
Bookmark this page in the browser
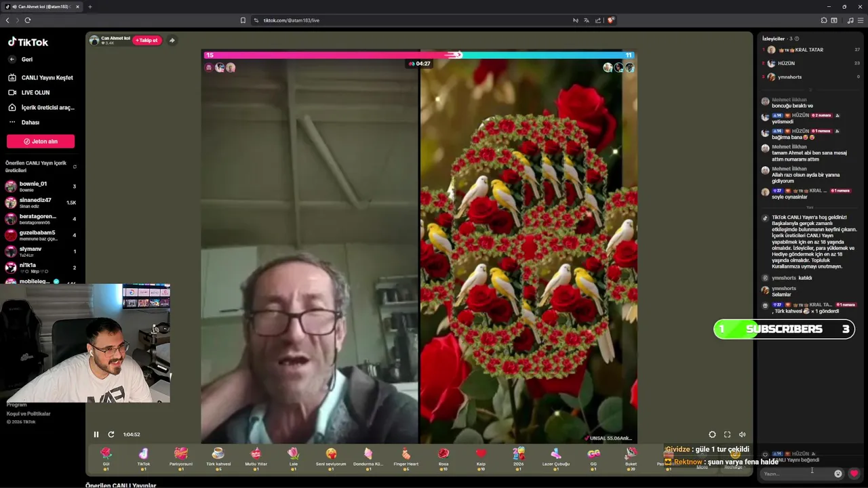243,20
